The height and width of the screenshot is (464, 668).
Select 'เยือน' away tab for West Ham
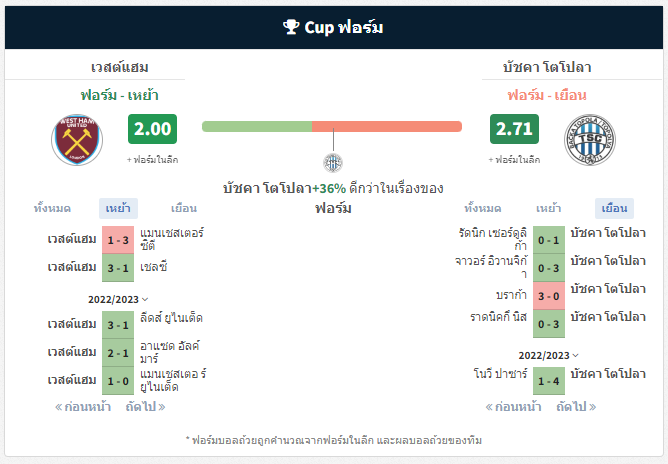(x=184, y=208)
